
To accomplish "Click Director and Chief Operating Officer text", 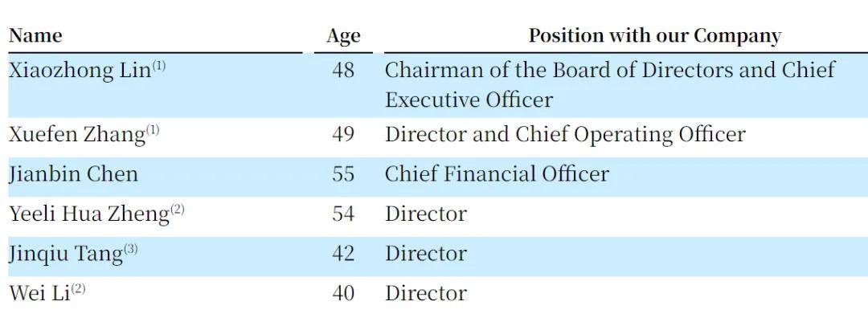I will [565, 135].
